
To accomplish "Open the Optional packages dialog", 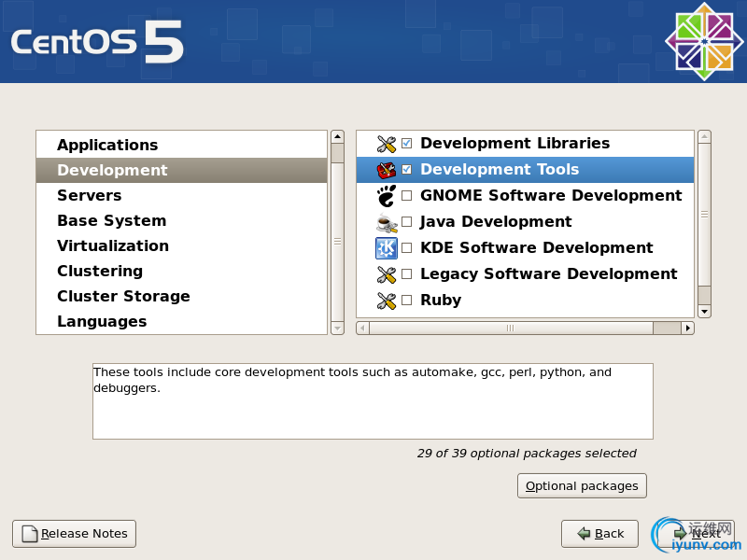I will (582, 485).
